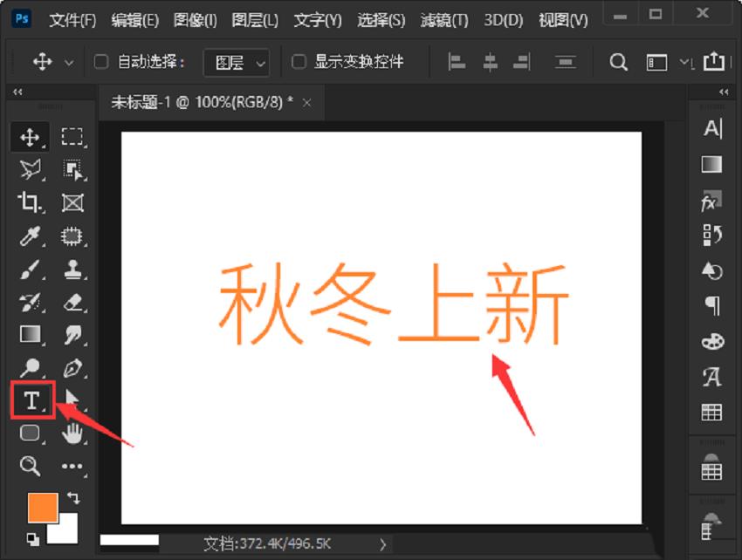This screenshot has width=742, height=560.
Task: Select the Crop tool
Action: [29, 202]
